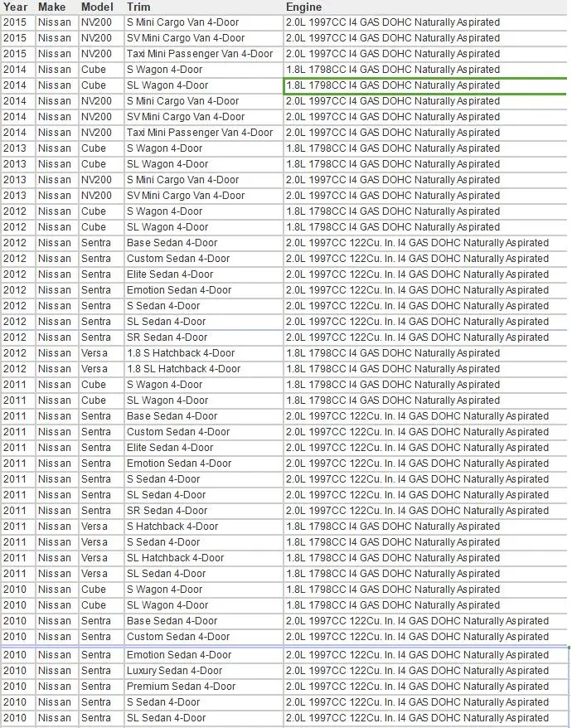572x728 pixels.
Task: Click year cell of 2014 NV200 SV Mini Cargo row
Action: tap(17, 117)
